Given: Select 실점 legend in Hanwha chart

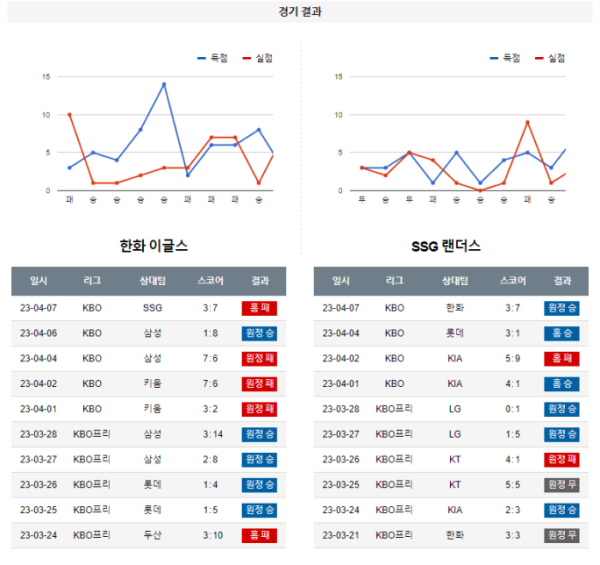Looking at the screenshot, I should (258, 58).
